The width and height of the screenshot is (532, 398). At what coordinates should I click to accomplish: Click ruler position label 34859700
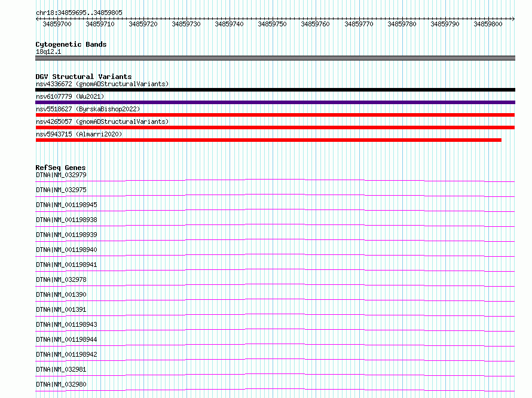(57, 24)
